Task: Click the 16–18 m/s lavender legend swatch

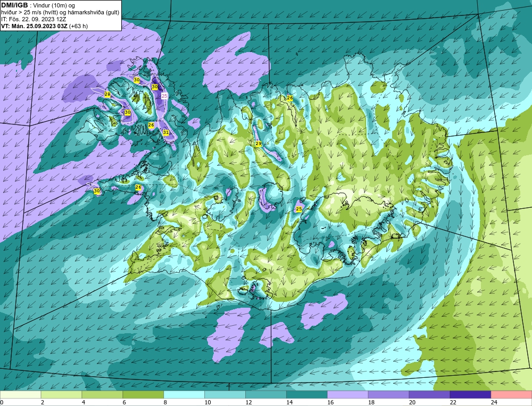Action: point(348,395)
